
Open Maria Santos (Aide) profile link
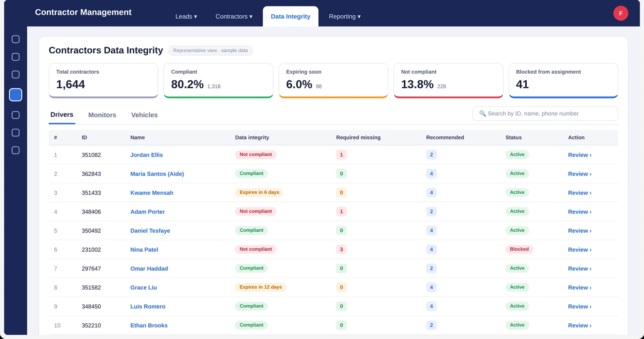(x=157, y=174)
